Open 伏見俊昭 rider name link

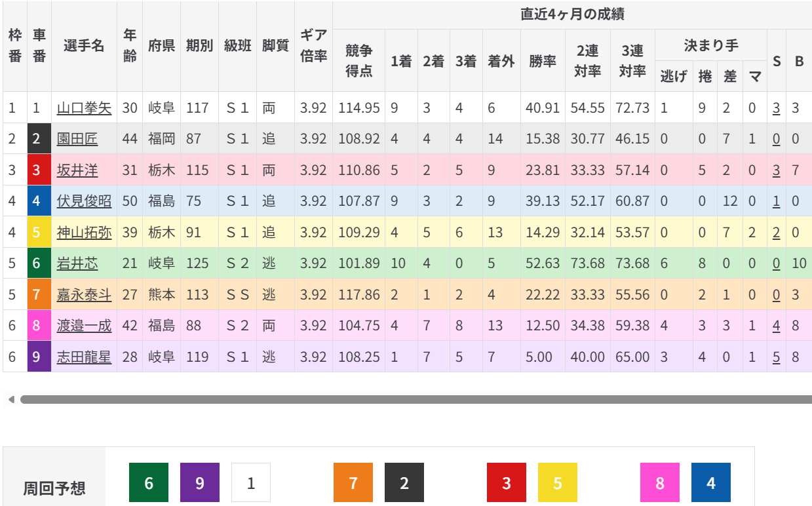[x=84, y=201]
